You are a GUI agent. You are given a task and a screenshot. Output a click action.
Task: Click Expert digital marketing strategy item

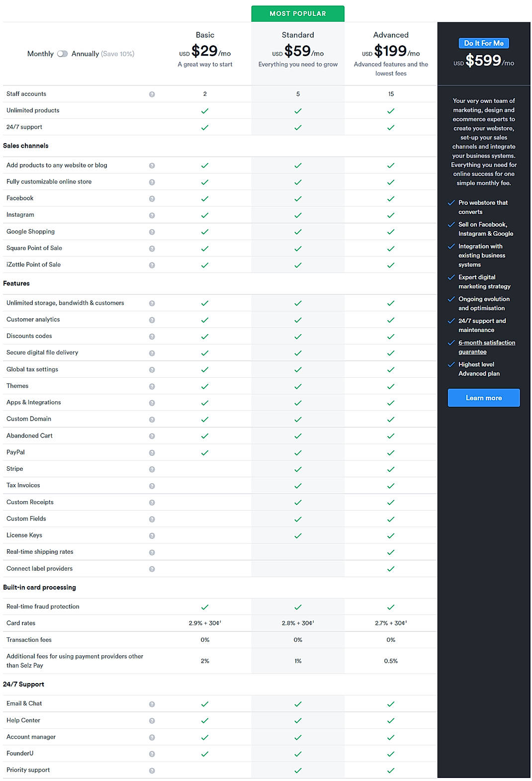(484, 282)
